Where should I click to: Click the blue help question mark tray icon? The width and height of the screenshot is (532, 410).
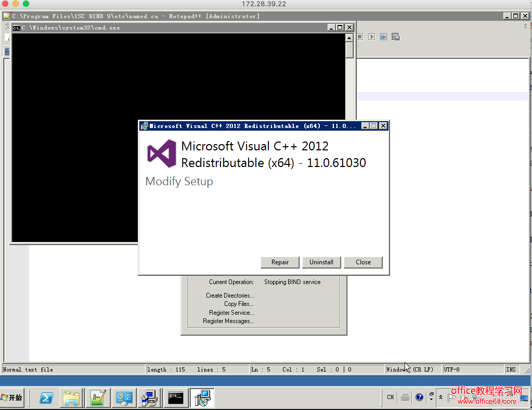pos(419,397)
